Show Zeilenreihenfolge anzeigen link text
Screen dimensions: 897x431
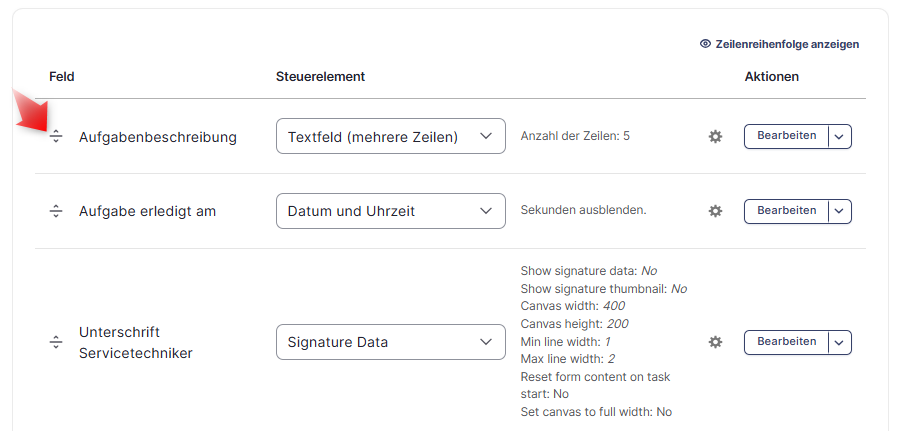point(787,44)
